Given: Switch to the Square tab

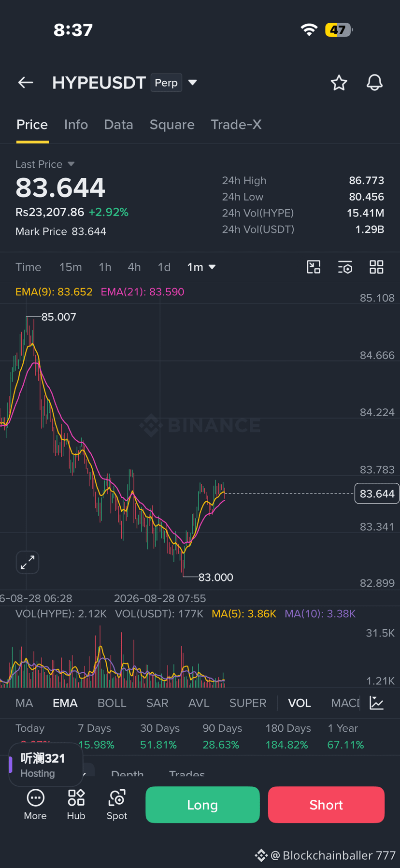Looking at the screenshot, I should pyautogui.click(x=172, y=125).
